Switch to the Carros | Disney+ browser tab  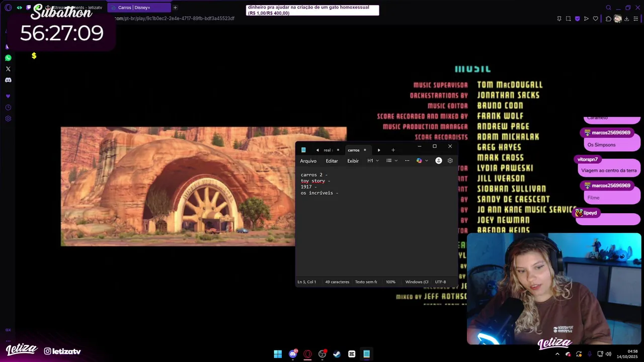(138, 8)
